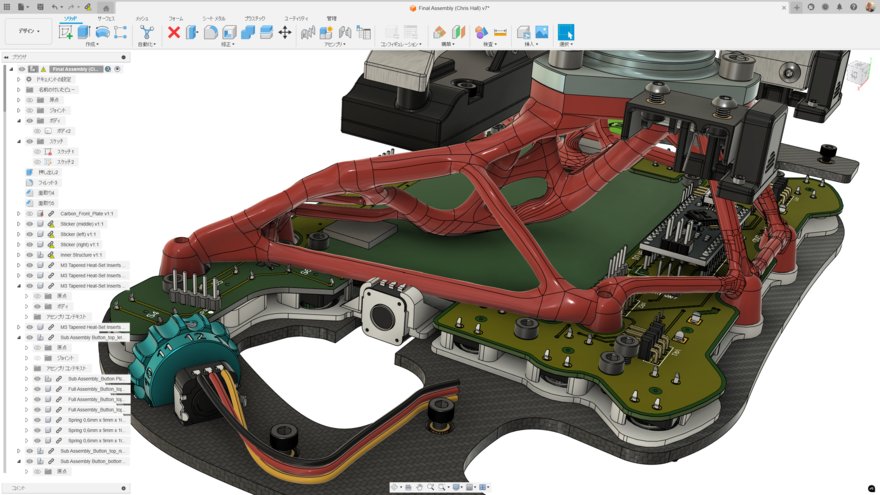This screenshot has width=880, height=495.
Task: Click the red X Delete tool
Action: point(173,32)
